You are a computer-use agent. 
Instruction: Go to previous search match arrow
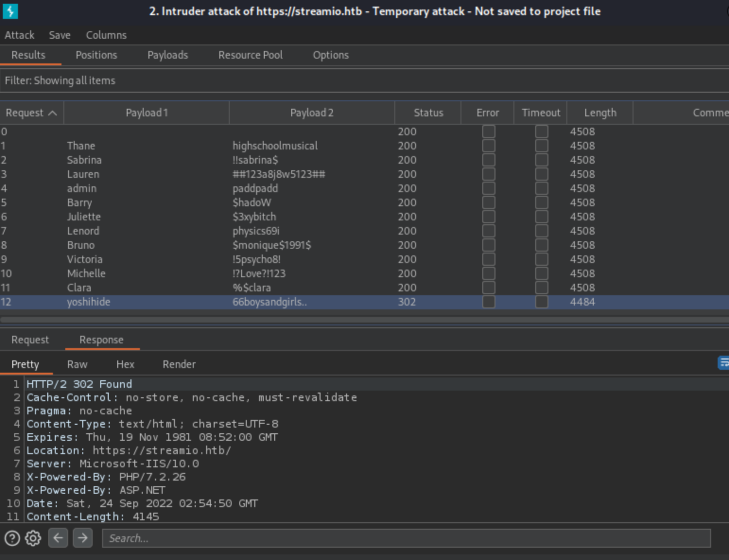click(58, 538)
